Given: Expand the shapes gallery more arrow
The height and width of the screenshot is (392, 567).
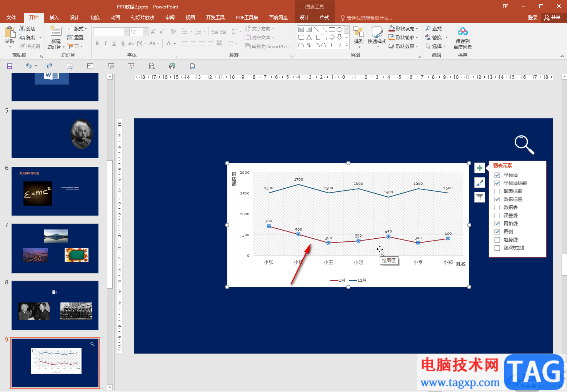Looking at the screenshot, I should click(347, 45).
